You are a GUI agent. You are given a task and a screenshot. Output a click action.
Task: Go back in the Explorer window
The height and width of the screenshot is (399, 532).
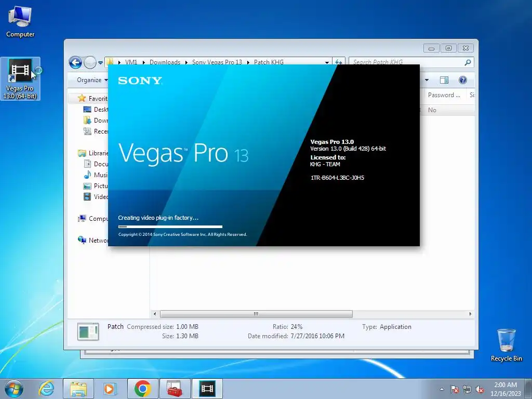75,62
